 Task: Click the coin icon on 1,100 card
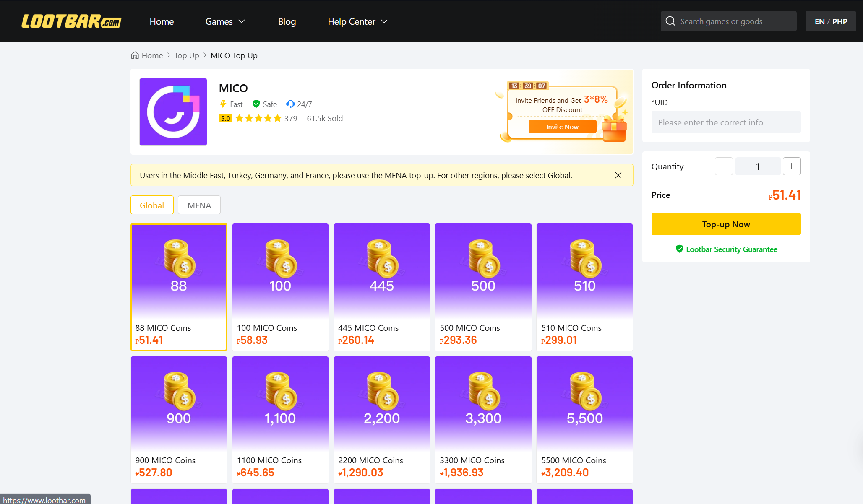pyautogui.click(x=281, y=391)
